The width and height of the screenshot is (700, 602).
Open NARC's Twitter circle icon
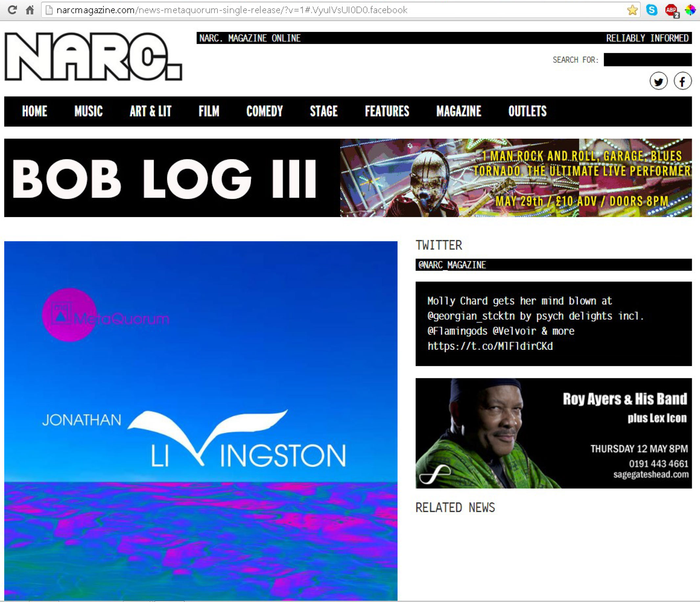658,81
